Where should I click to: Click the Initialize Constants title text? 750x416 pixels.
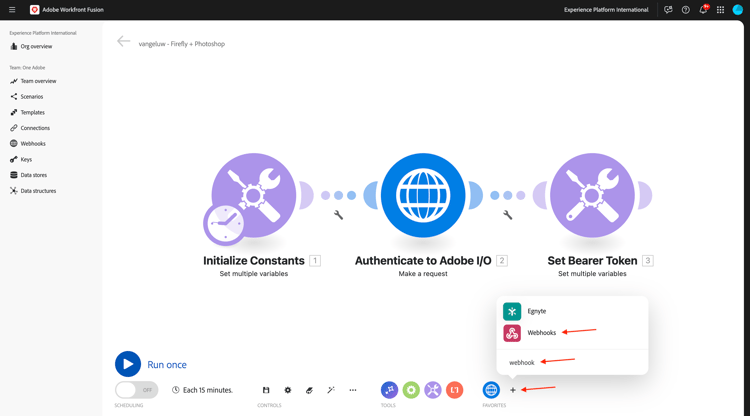point(254,261)
